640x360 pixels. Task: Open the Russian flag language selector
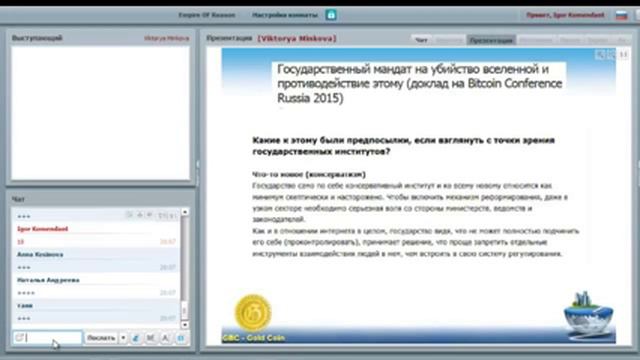click(622, 16)
